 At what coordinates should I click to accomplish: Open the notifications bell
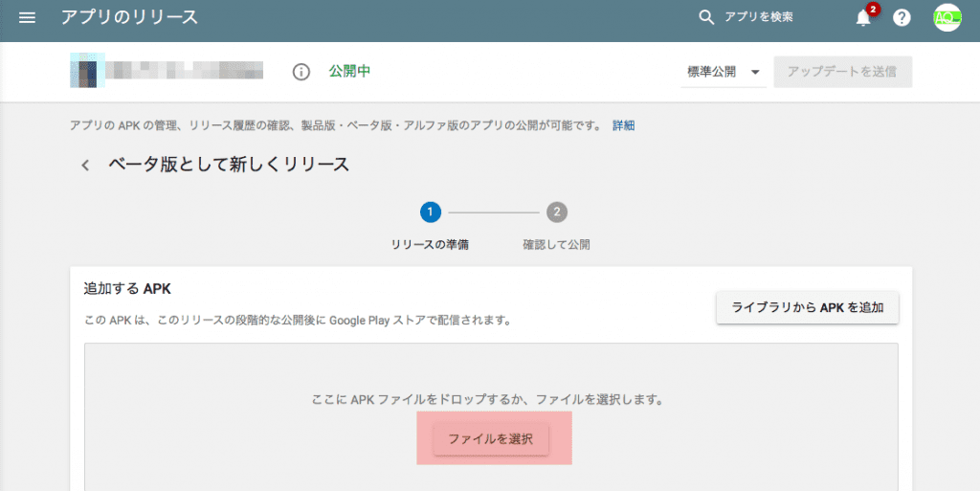[863, 18]
